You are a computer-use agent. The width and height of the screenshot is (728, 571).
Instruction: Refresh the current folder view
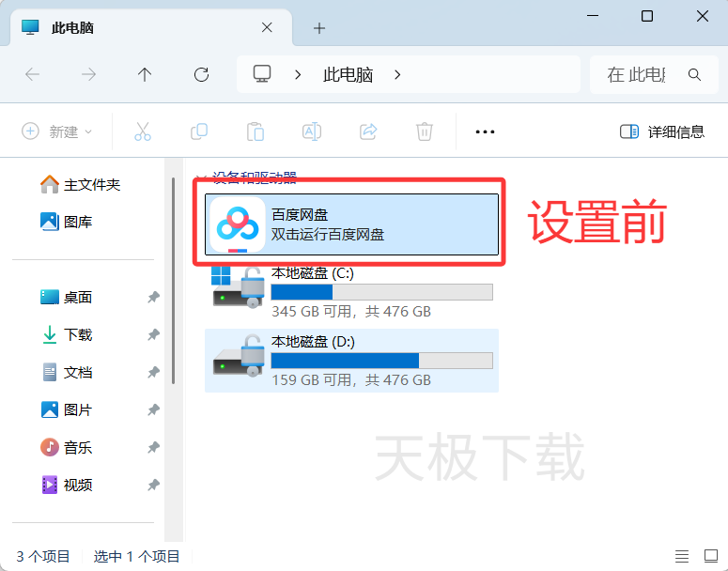point(201,74)
